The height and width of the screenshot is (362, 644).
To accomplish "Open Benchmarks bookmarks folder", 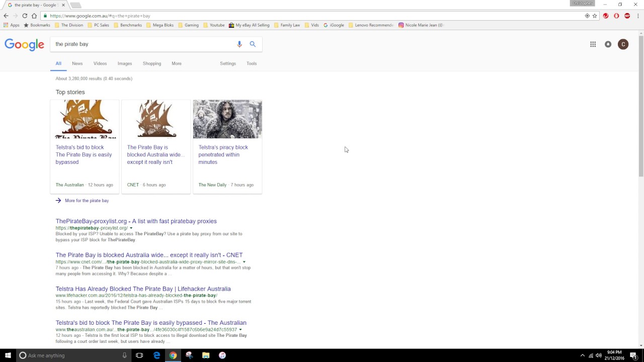I will tap(128, 25).
